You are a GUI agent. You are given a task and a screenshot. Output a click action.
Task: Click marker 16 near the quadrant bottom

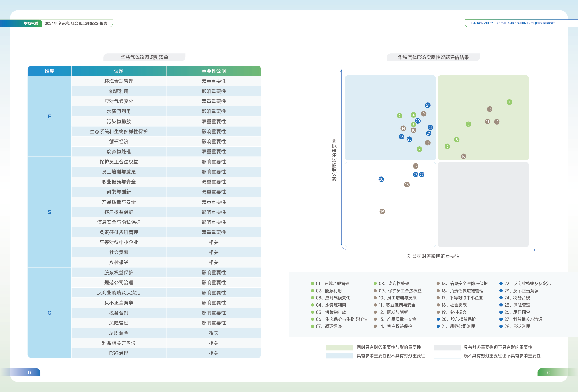[463, 156]
